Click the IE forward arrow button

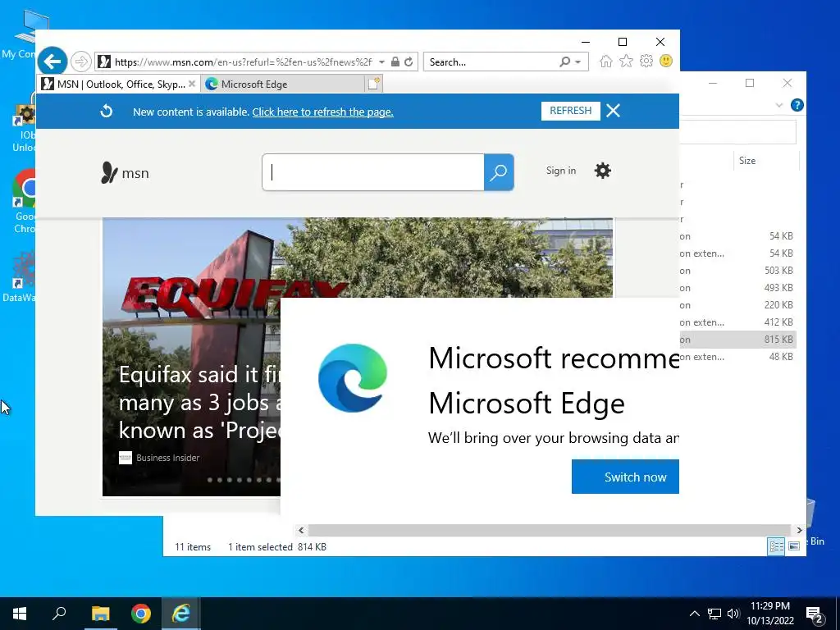81,62
